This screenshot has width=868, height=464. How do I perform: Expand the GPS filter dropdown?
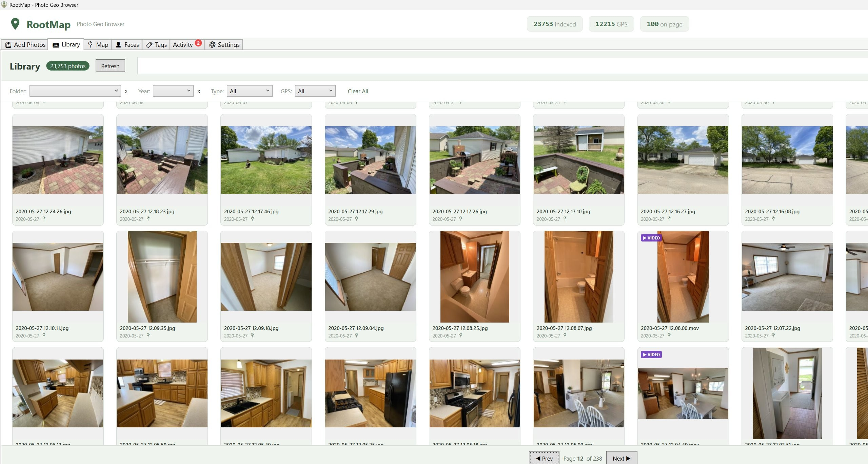point(315,91)
